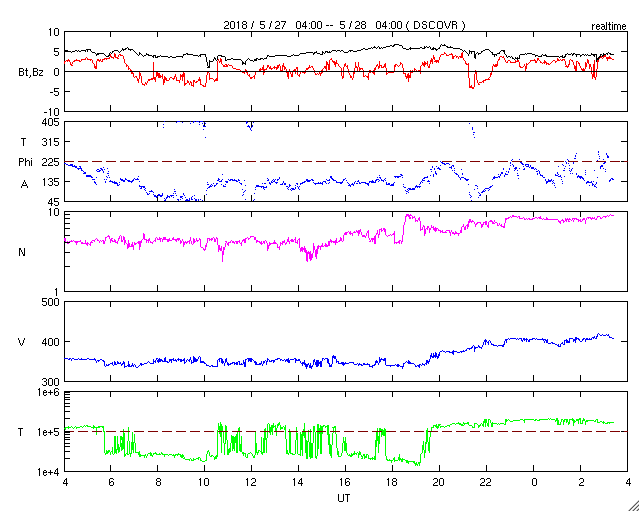Viewport: 640px width, 512px height.
Task: Click the 'Phi' axis label
Action: tap(25, 162)
